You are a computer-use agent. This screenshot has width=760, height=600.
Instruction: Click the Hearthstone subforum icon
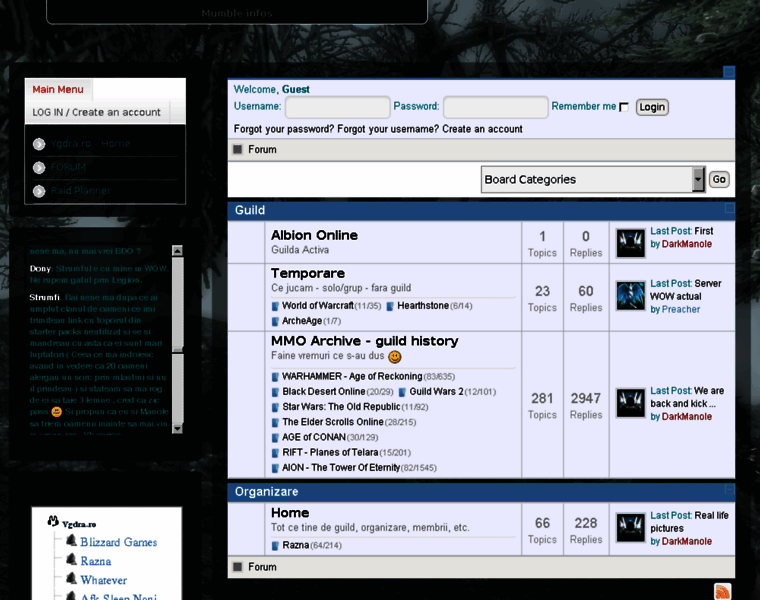(390, 306)
